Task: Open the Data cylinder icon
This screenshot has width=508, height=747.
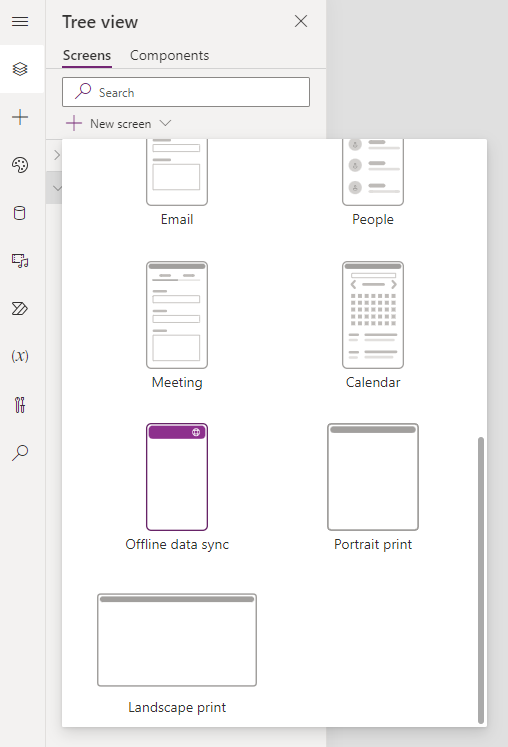Action: pyautogui.click(x=20, y=213)
